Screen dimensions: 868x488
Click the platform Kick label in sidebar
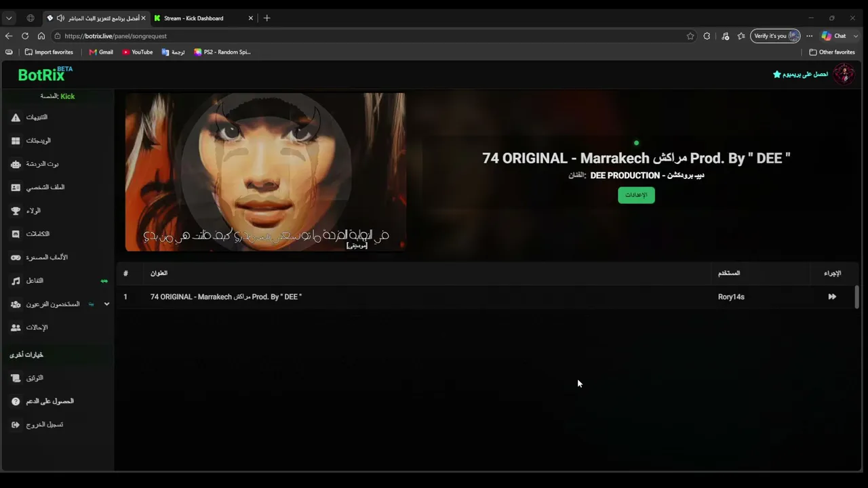(x=67, y=96)
